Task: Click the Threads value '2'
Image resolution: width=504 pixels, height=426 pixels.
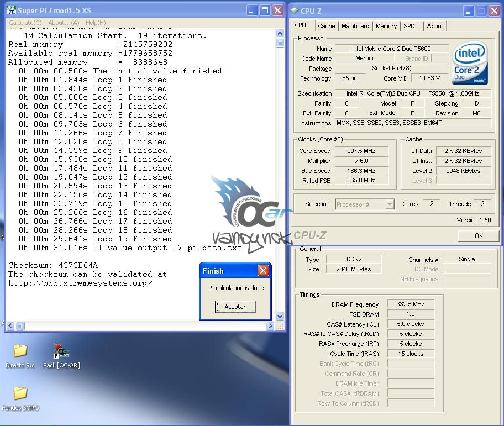Action: click(x=482, y=204)
